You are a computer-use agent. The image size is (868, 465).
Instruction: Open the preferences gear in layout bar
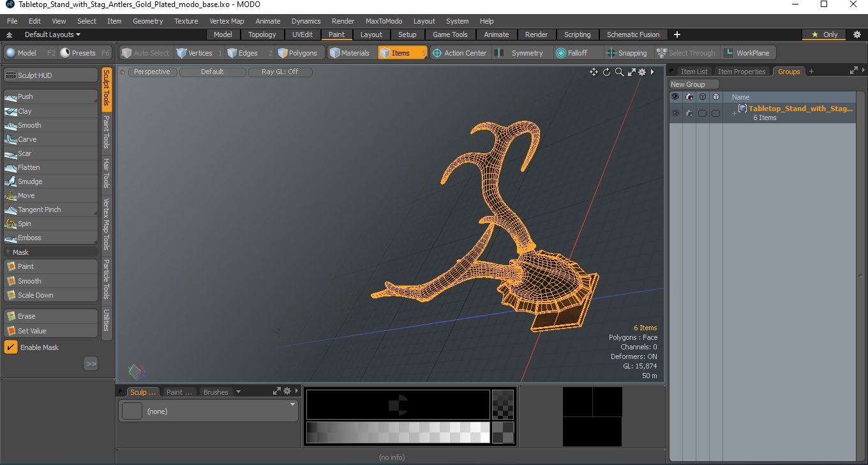click(x=857, y=34)
